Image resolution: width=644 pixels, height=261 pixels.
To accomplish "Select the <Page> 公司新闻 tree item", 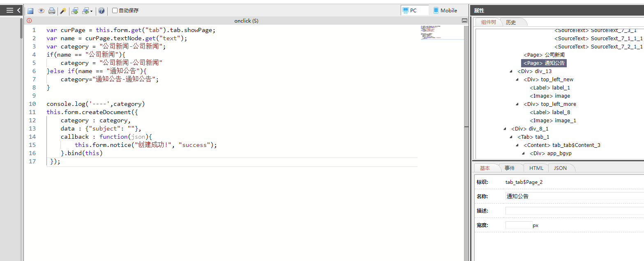I will 544,55.
